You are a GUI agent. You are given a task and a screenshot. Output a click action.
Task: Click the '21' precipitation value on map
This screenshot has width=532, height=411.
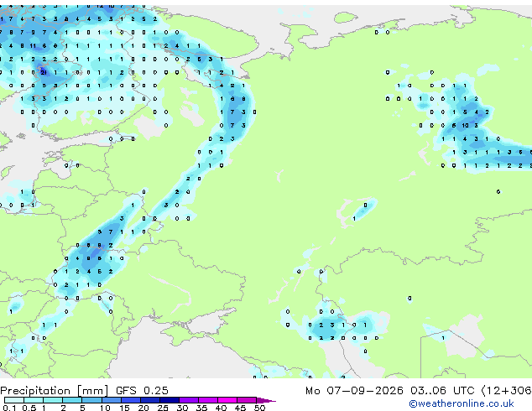pyautogui.click(x=44, y=72)
